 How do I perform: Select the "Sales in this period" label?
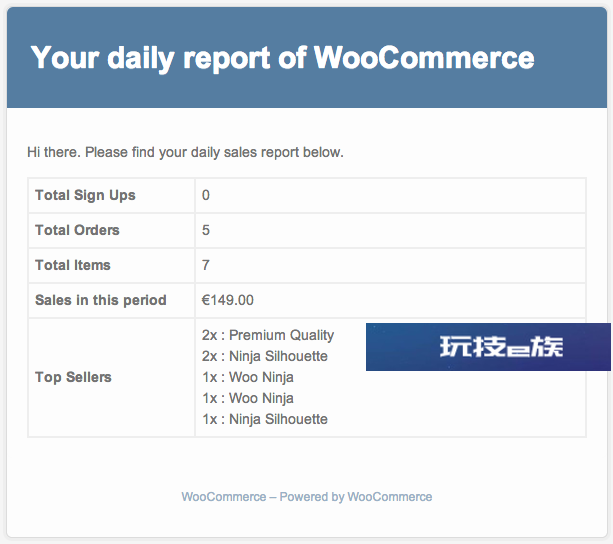(101, 300)
